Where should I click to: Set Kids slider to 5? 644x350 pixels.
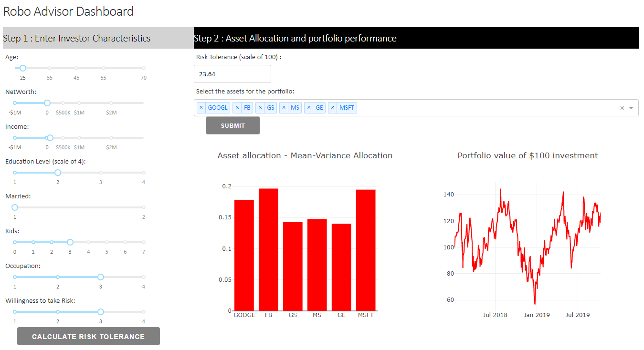point(107,242)
